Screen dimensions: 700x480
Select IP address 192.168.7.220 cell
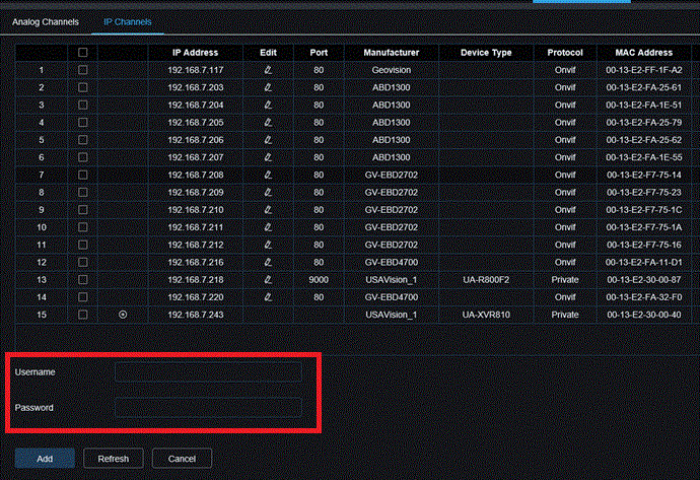click(196, 297)
